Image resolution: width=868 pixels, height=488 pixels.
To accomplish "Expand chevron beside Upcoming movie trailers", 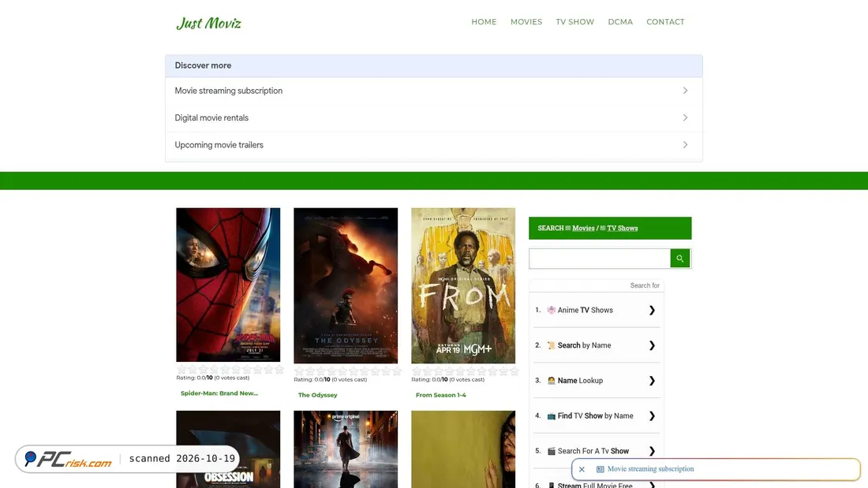I will (x=685, y=145).
